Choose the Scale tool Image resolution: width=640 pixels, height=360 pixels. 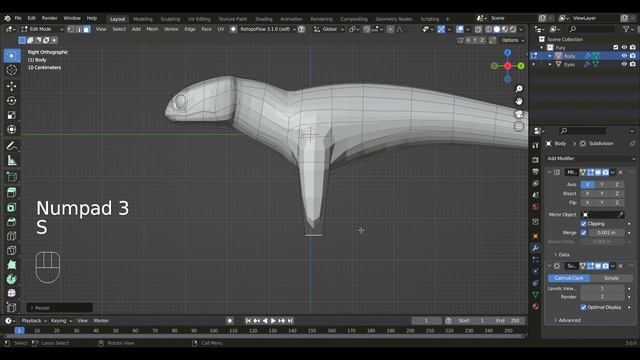(12, 115)
